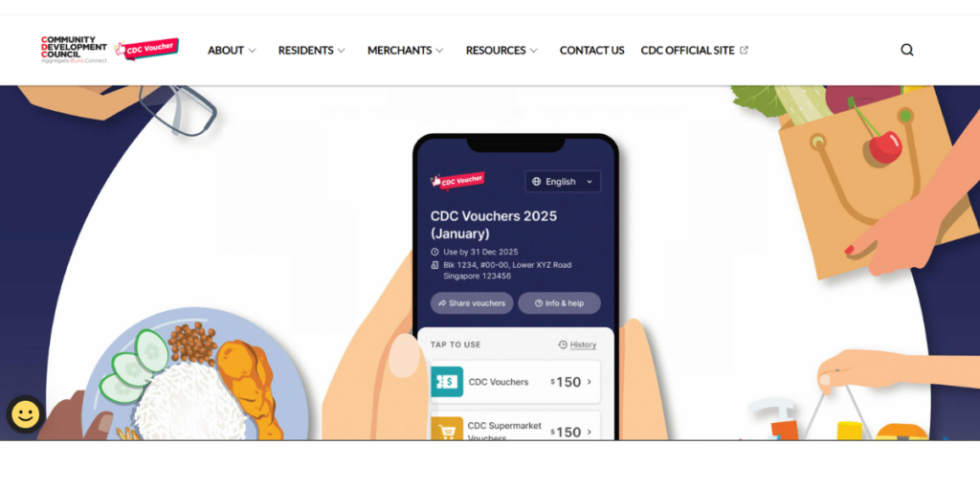Select the CDC Vouchers $150 row

click(x=516, y=382)
